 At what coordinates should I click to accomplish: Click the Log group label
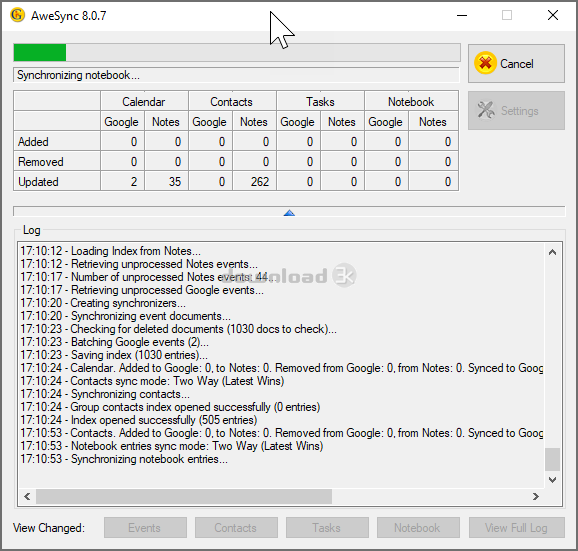(x=32, y=230)
